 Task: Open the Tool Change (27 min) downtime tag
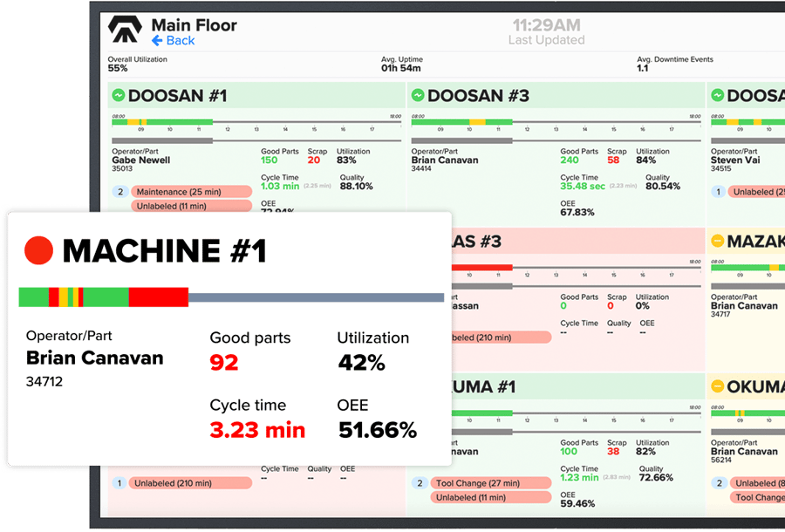[x=490, y=483]
